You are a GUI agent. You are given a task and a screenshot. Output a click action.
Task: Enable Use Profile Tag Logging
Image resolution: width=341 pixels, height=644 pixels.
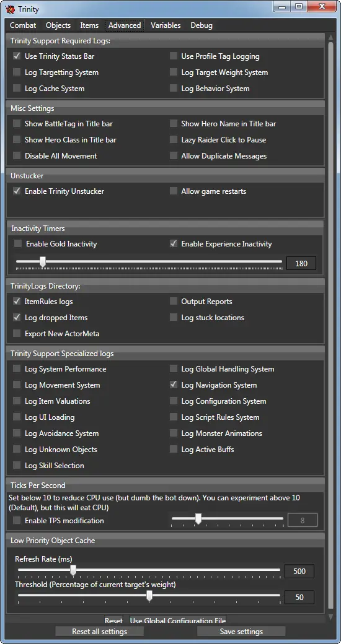click(x=174, y=56)
